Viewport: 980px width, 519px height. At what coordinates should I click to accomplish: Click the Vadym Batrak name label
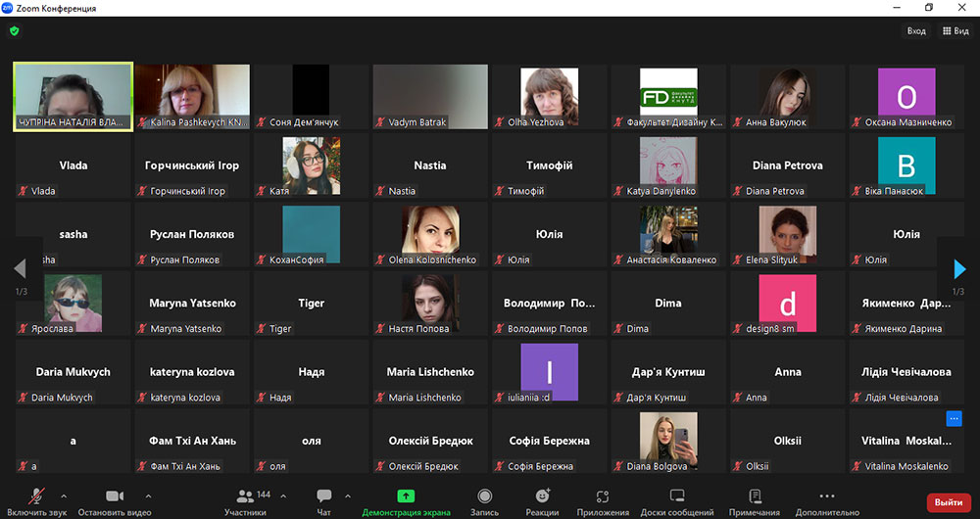[x=416, y=122]
